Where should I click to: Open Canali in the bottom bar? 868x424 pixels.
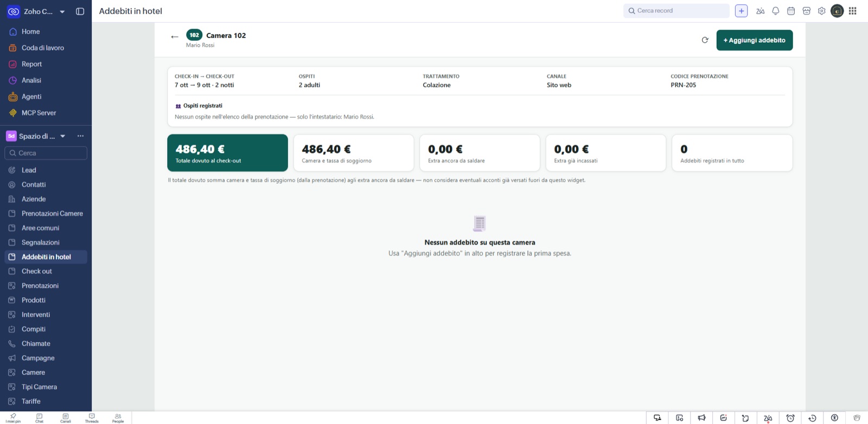66,418
